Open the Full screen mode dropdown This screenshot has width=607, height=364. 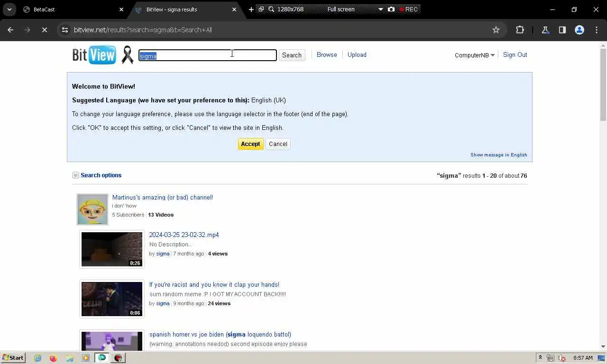click(x=380, y=9)
